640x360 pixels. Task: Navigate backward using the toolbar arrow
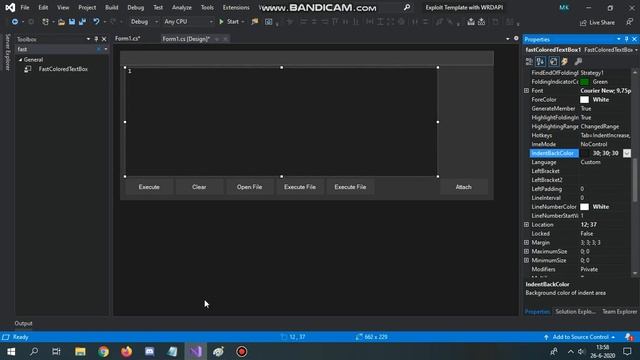click(x=14, y=22)
